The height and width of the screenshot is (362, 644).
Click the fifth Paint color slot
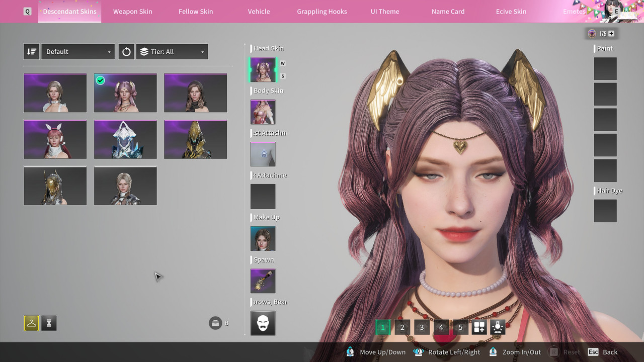[605, 170]
